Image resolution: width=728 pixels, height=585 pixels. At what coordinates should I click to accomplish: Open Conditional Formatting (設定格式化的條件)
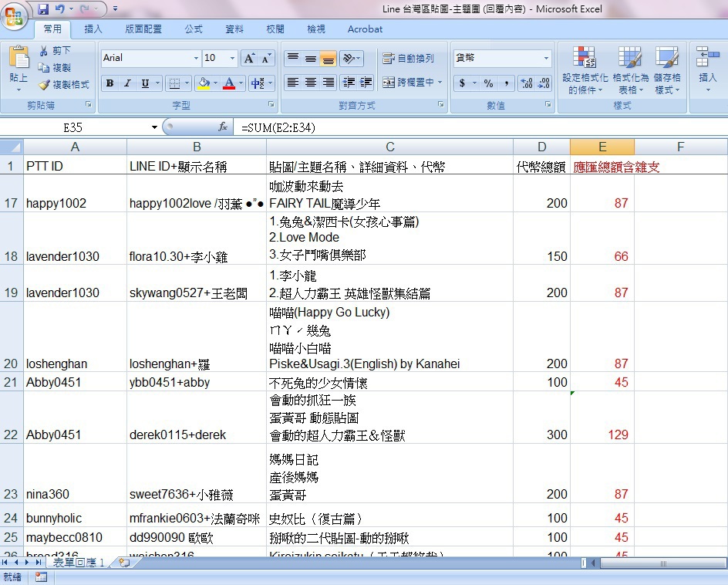coord(585,69)
